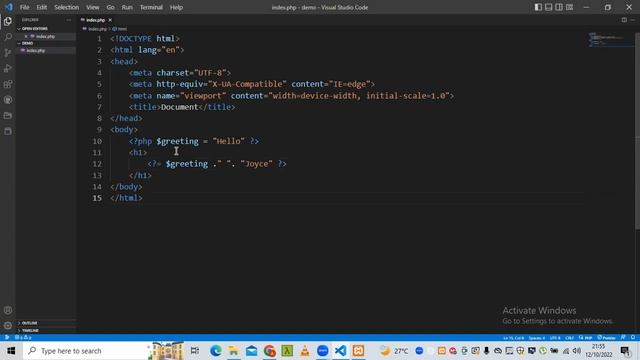Open the customize layout icon
The width and height of the screenshot is (640, 360).
click(569, 7)
